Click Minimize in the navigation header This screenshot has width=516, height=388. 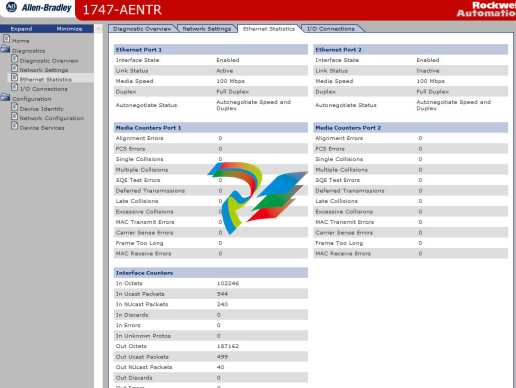coord(69,29)
